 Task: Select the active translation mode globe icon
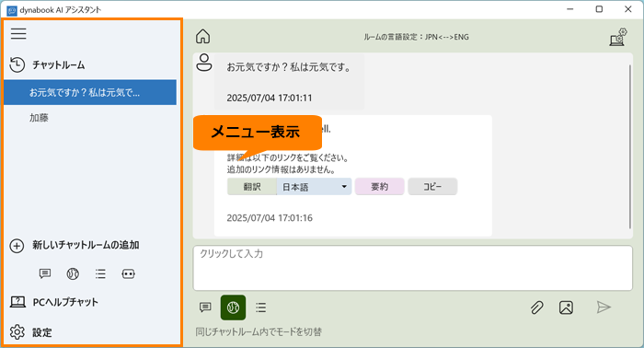[234, 307]
